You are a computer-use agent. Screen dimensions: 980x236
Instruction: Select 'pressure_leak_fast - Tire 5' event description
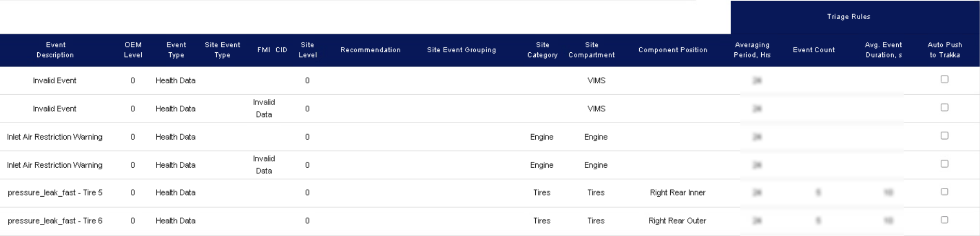[55, 193]
